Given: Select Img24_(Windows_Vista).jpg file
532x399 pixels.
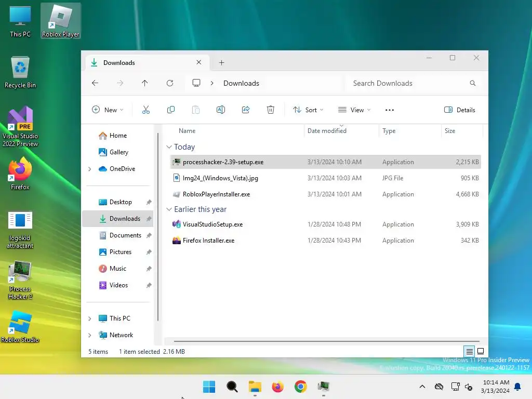Looking at the screenshot, I should click(325, 178).
